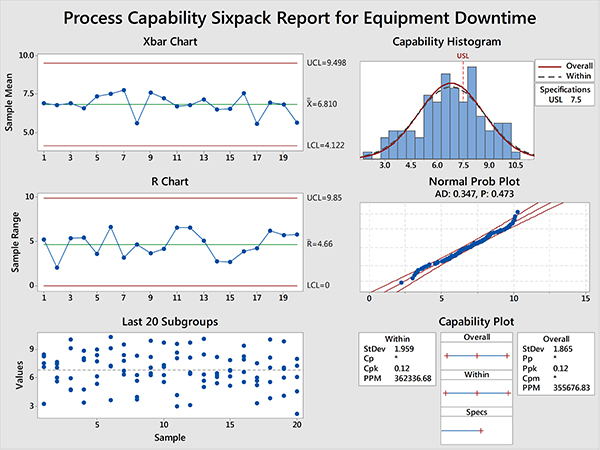This screenshot has width=600, height=450.
Task: Click the Cpk value in Within table
Action: tap(402, 368)
